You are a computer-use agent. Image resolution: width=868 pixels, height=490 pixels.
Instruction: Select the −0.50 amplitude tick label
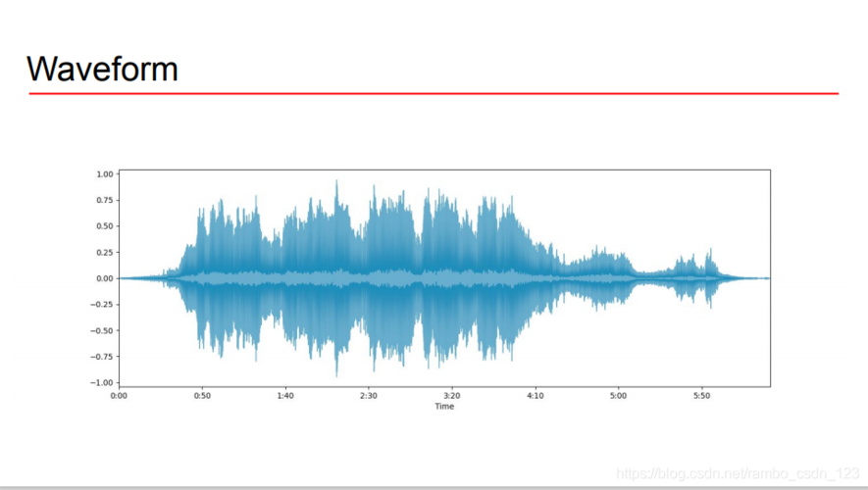[102, 330]
